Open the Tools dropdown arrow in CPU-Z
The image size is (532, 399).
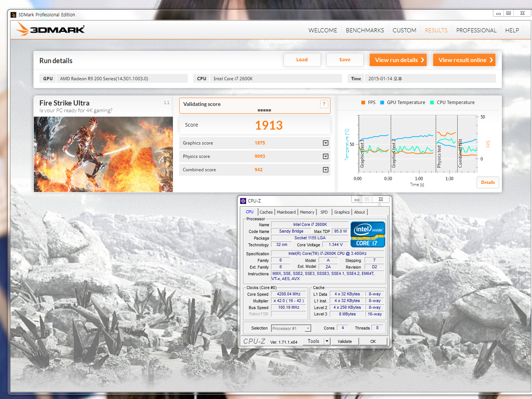327,341
